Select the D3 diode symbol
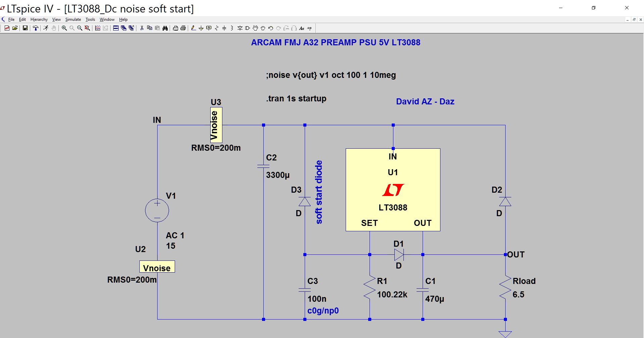This screenshot has width=644, height=338. 305,202
